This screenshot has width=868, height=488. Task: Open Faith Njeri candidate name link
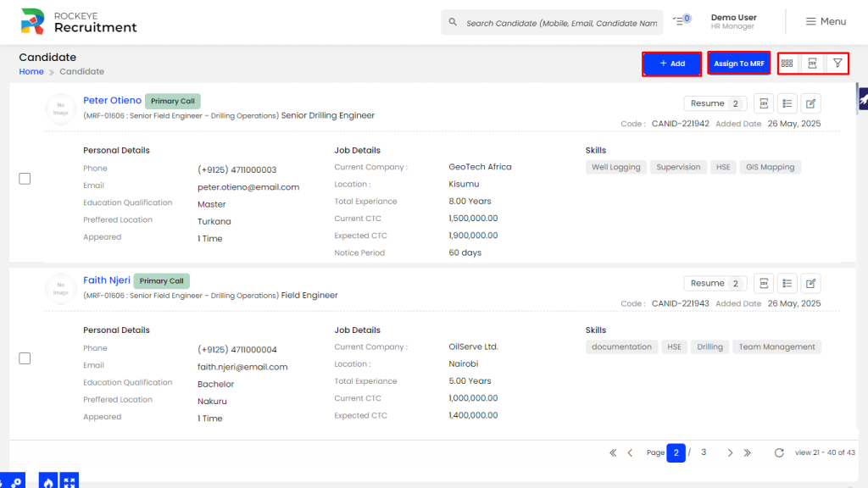pos(107,280)
